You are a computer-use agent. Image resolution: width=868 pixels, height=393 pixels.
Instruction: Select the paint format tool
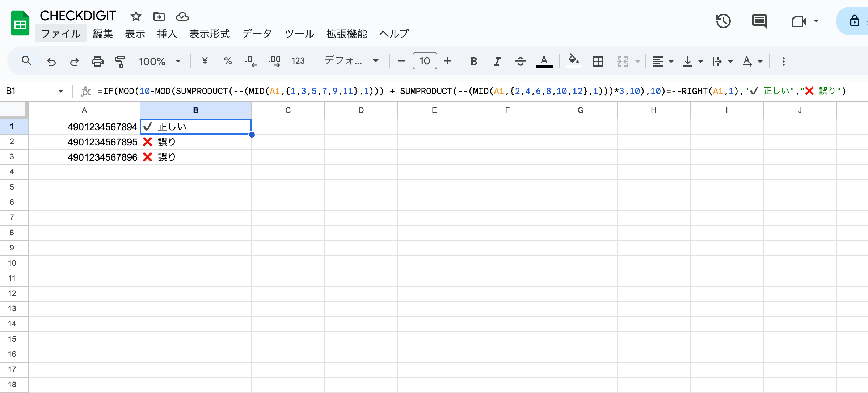click(x=120, y=61)
